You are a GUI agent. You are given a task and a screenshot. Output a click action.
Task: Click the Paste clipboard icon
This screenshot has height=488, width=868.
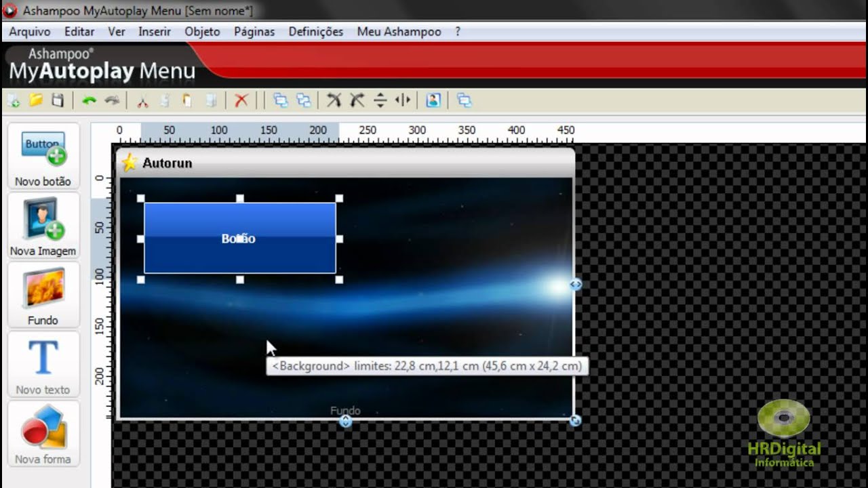pos(188,101)
